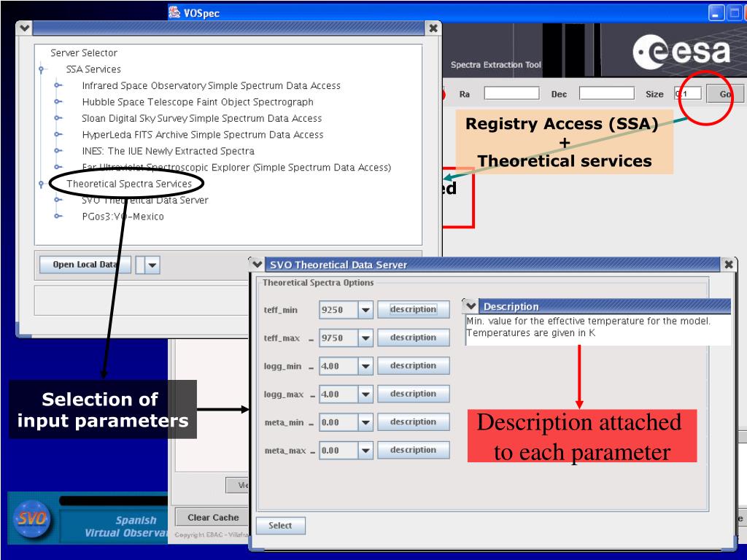The image size is (747, 560).
Task: Select PGos3:VO-Mexico entry
Action: (123, 216)
